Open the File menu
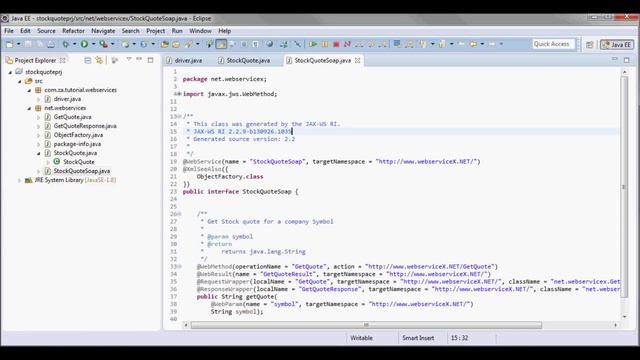This screenshot has width=640, height=360. (x=9, y=31)
